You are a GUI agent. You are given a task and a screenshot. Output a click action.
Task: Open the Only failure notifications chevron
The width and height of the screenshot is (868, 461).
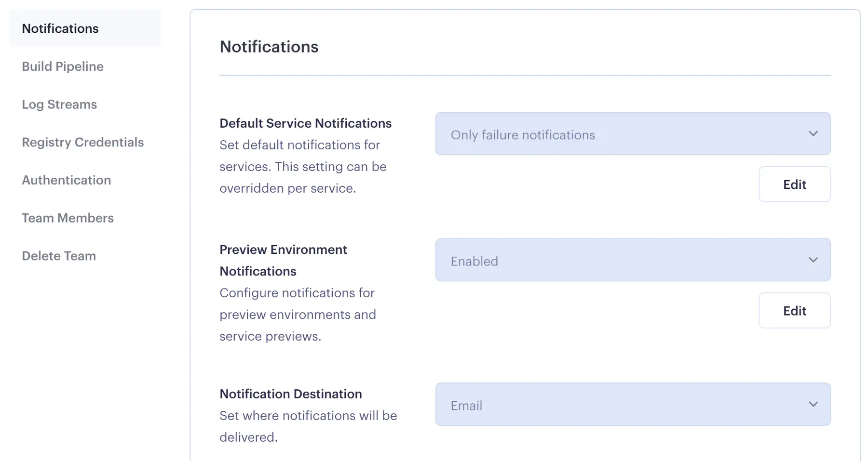pos(813,133)
